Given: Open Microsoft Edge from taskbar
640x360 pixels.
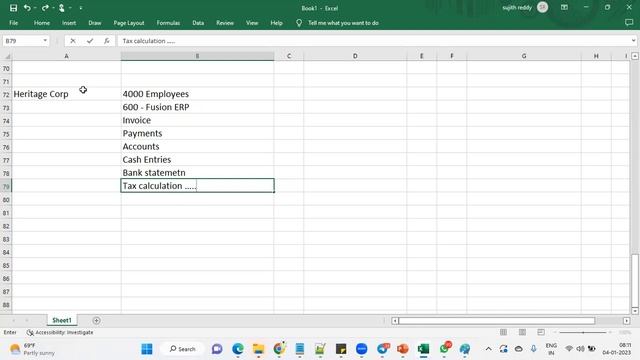Looking at the screenshot, I should [238, 349].
